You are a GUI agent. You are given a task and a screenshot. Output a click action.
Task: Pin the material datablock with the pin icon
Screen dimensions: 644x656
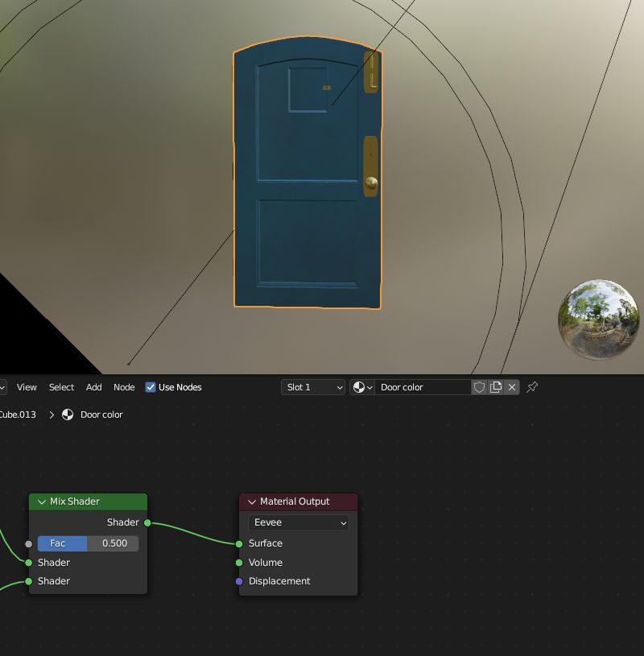[531, 387]
